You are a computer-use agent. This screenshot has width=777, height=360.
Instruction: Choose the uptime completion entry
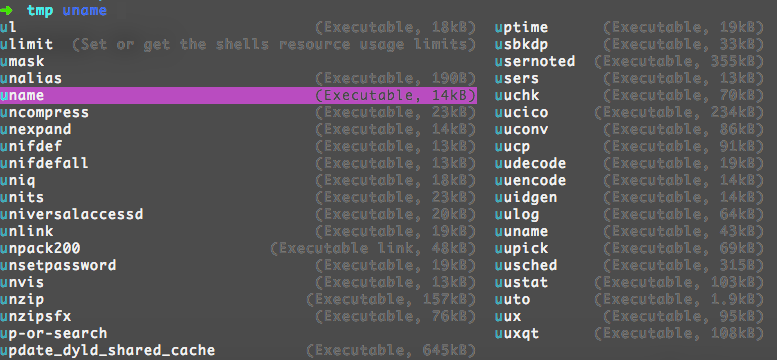pos(629,28)
